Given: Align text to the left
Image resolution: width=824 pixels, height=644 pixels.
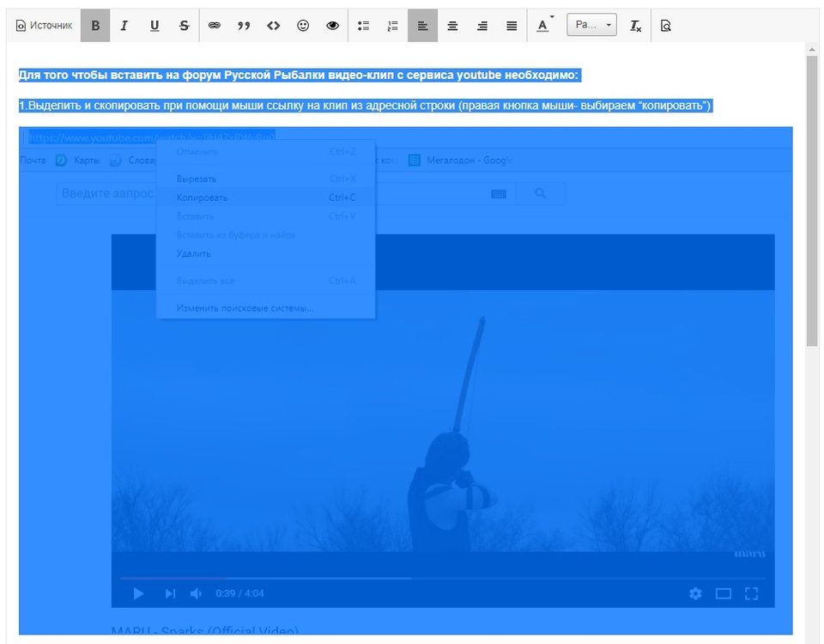Looking at the screenshot, I should (422, 26).
